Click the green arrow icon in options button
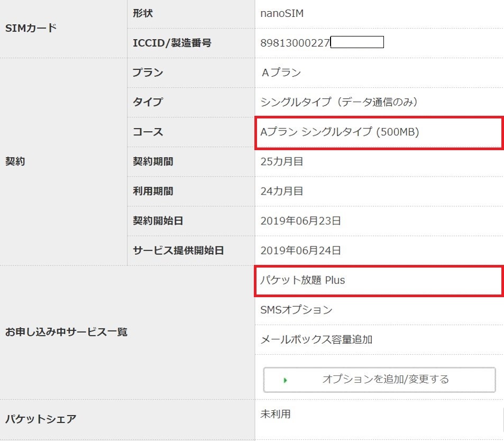The height and width of the screenshot is (441, 504). 286,380
